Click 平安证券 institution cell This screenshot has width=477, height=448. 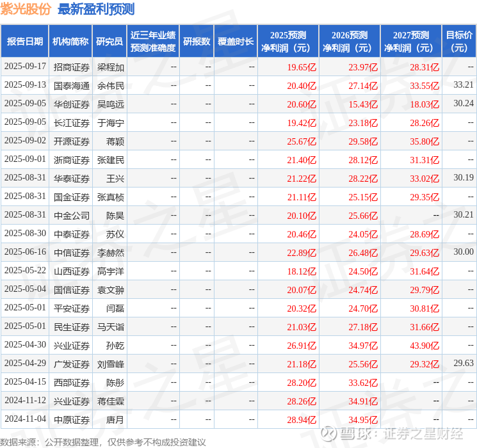tap(72, 308)
